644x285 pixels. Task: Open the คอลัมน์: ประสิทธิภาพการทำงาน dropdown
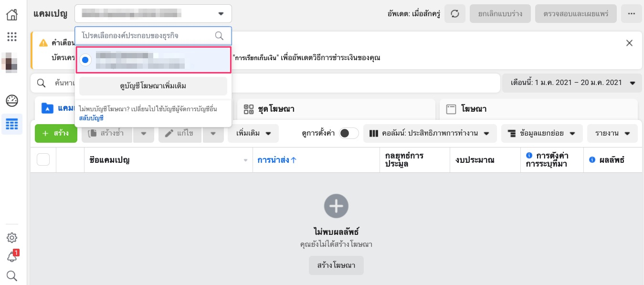click(430, 133)
